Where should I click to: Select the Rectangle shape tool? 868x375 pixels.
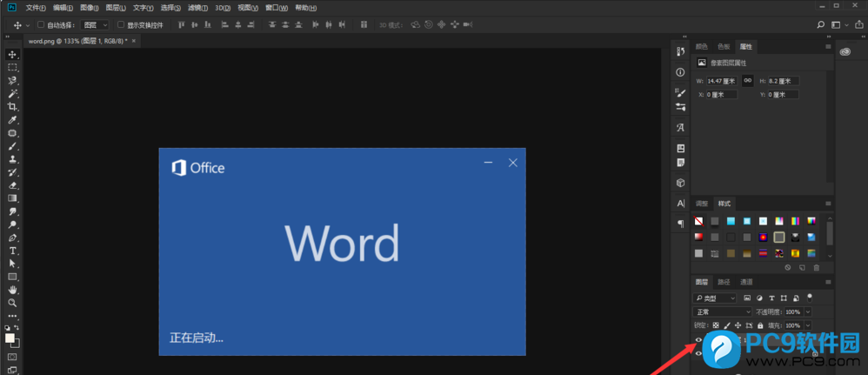click(11, 277)
